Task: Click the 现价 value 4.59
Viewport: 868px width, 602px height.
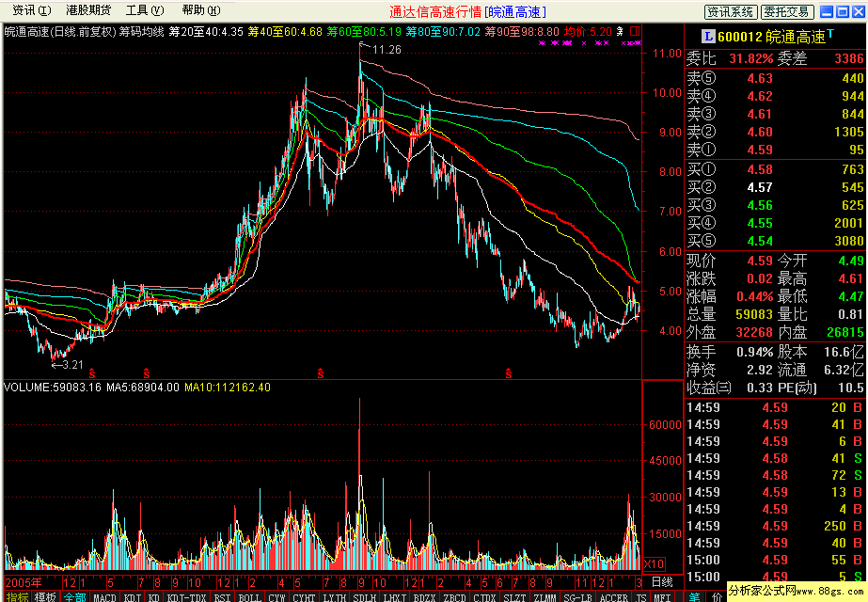Action: coord(760,261)
